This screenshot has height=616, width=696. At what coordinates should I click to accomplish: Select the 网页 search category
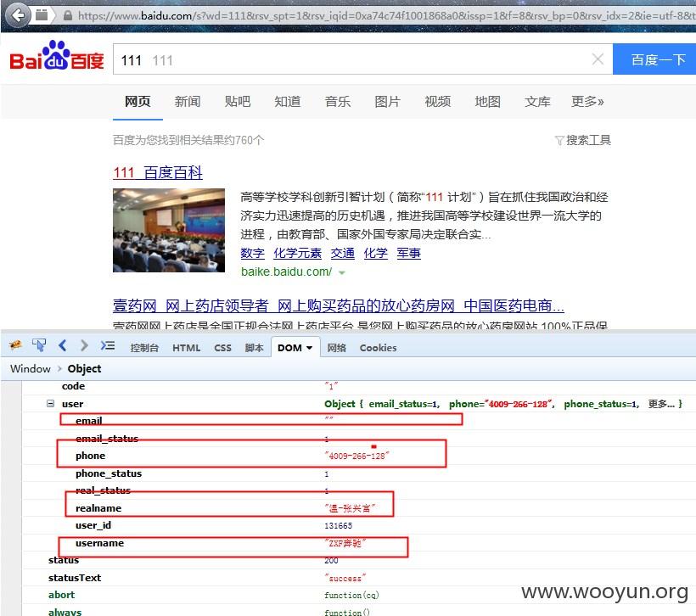click(x=138, y=102)
